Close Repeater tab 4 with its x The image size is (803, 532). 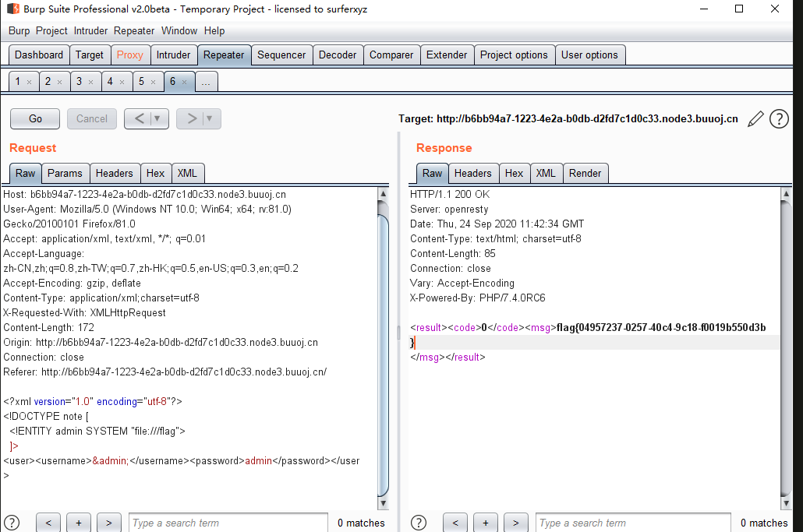coord(122,82)
